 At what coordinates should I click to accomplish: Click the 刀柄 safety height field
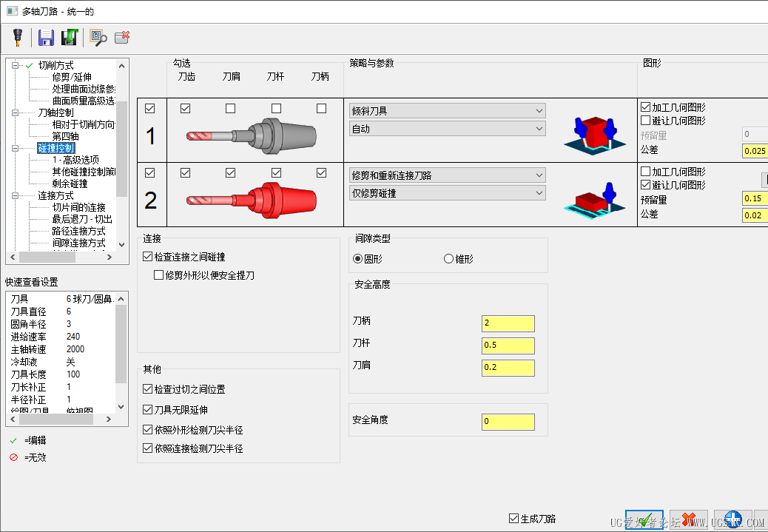[x=508, y=323]
